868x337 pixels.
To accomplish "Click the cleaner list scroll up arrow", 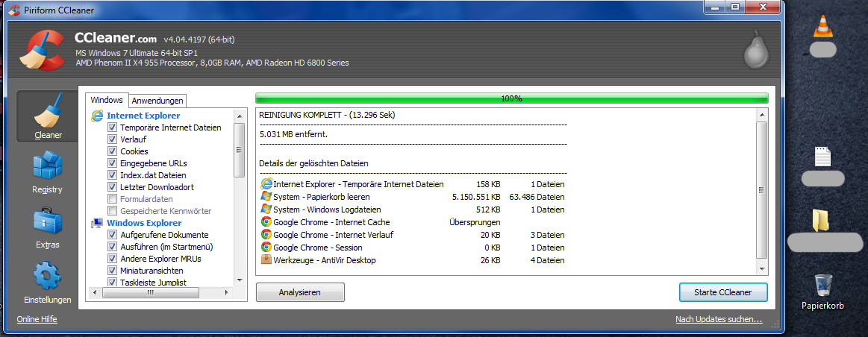I will click(239, 116).
